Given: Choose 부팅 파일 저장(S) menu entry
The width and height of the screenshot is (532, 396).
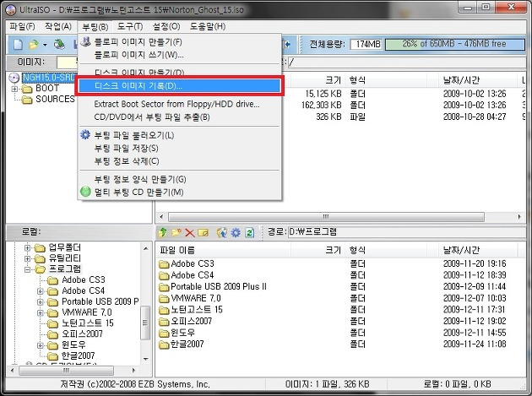Looking at the screenshot, I should click(180, 148).
